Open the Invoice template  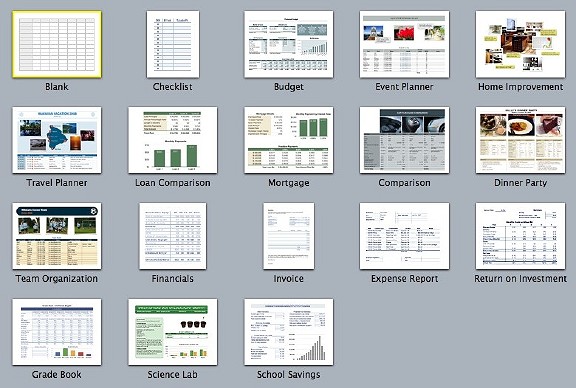[289, 236]
